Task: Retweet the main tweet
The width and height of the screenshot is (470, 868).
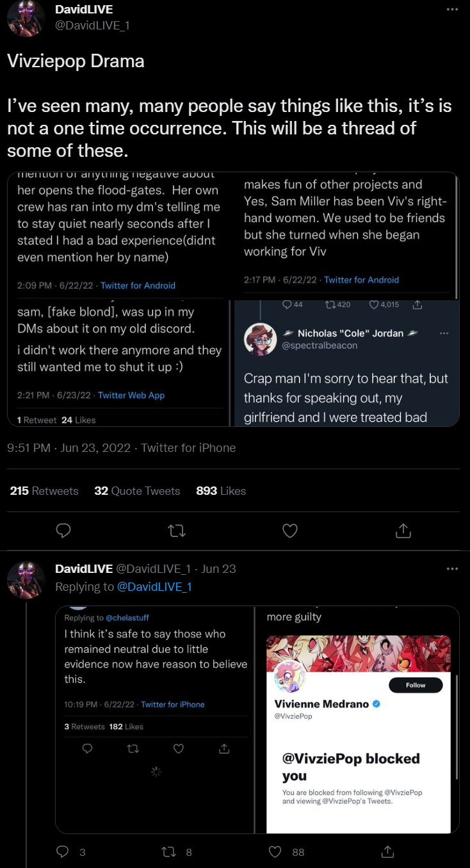Action: (176, 531)
